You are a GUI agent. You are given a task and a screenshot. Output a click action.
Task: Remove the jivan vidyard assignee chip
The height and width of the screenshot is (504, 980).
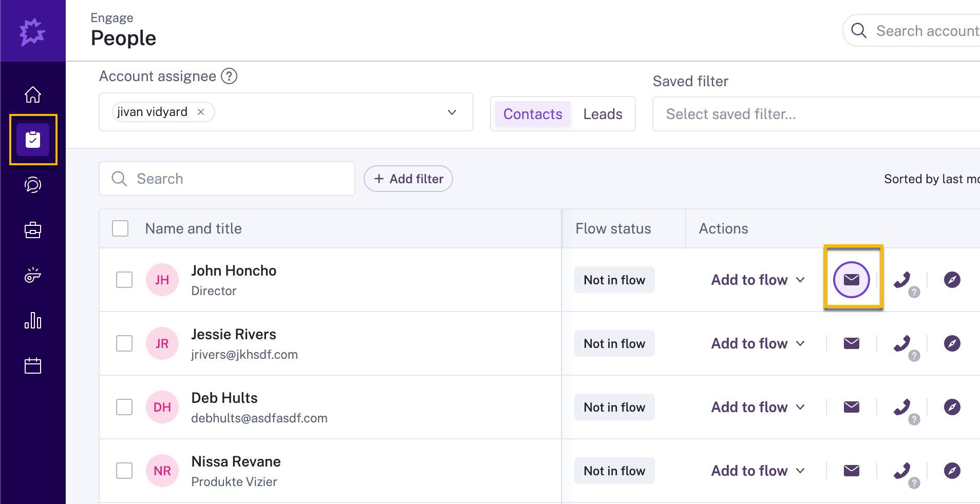pyautogui.click(x=201, y=112)
